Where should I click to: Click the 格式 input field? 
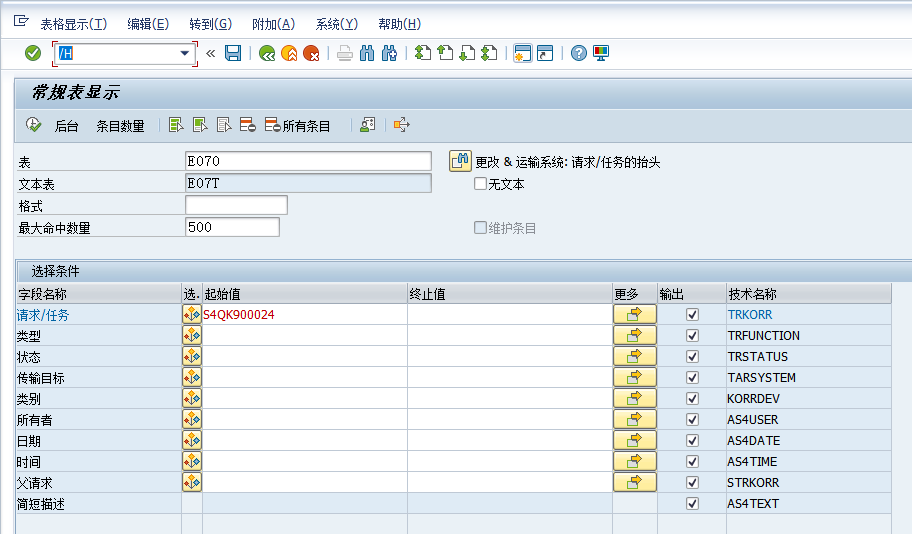236,205
